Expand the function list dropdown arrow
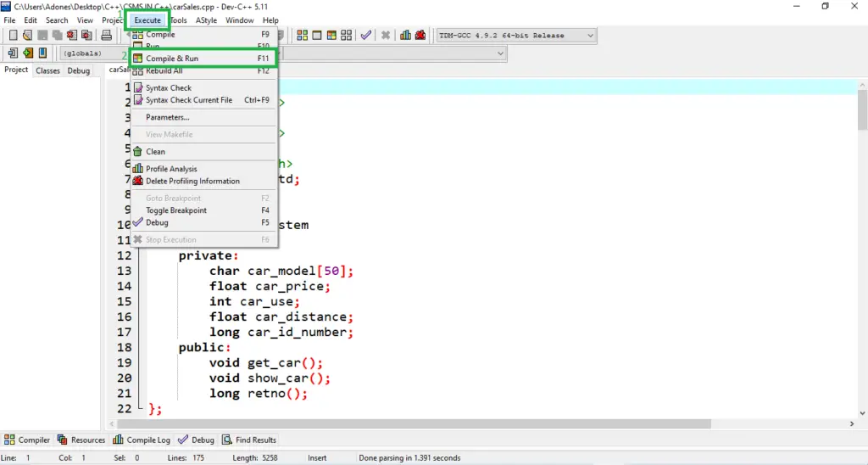The image size is (868, 465). click(500, 53)
